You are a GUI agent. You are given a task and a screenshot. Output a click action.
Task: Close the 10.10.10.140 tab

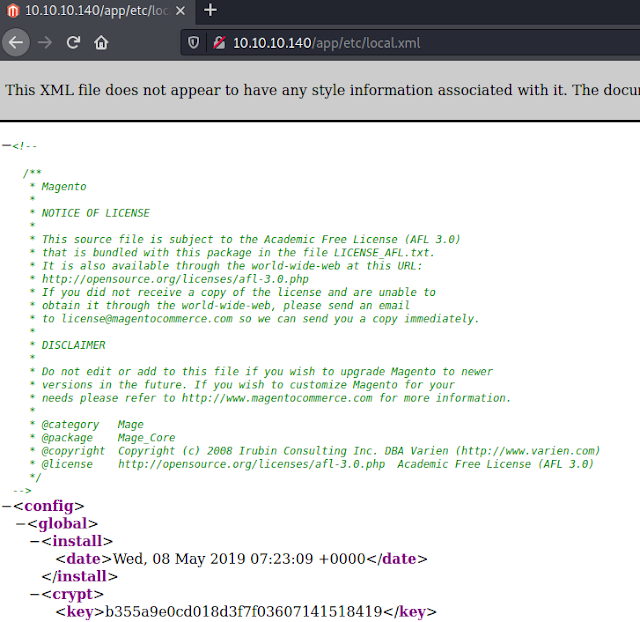click(180, 11)
